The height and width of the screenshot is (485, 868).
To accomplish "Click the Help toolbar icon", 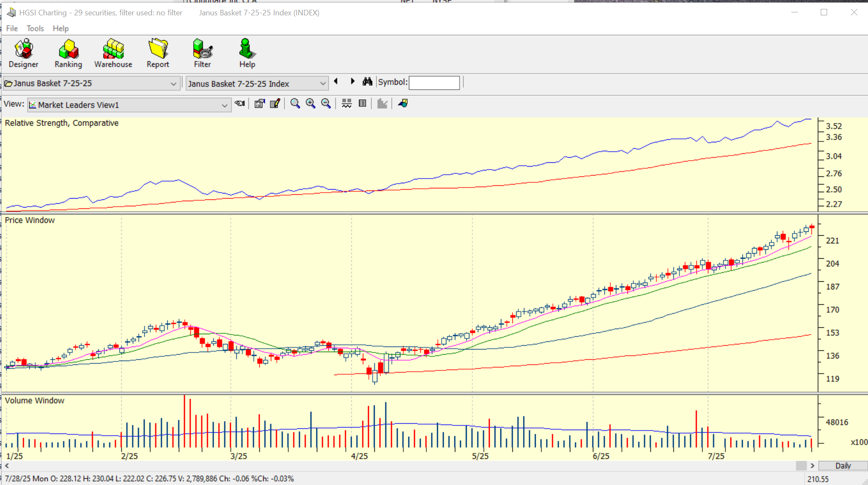I will tap(247, 54).
